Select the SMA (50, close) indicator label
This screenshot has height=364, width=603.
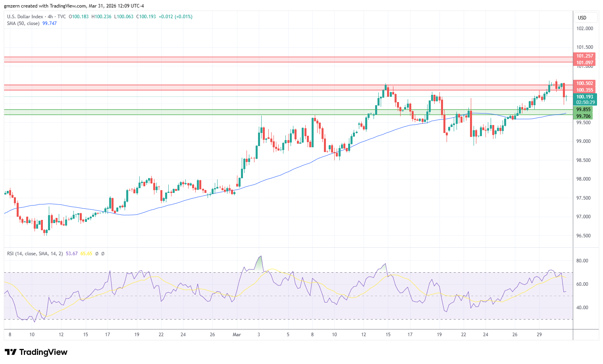coord(23,23)
